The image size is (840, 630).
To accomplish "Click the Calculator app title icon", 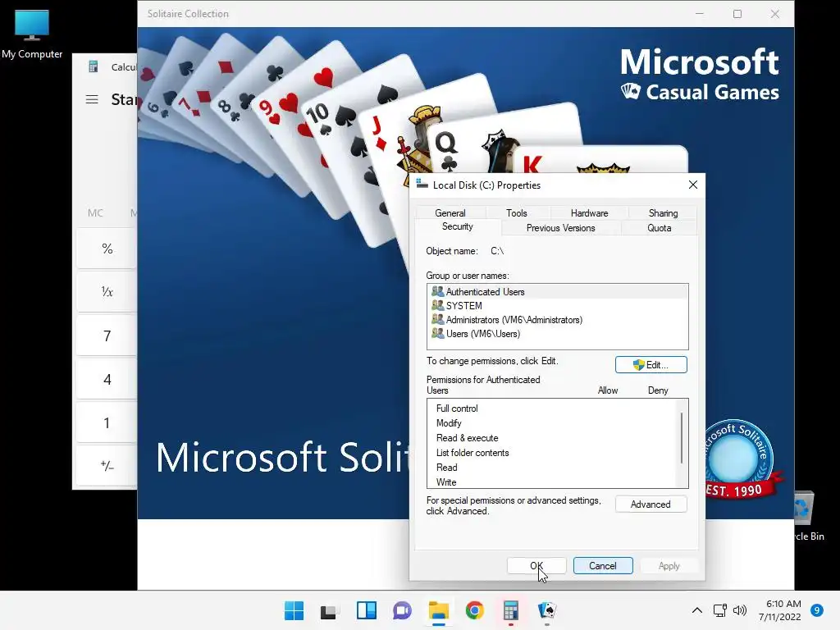I will click(x=94, y=67).
